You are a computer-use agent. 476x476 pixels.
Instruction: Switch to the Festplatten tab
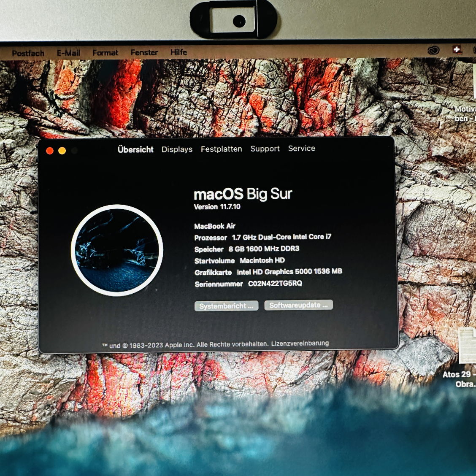coord(221,149)
